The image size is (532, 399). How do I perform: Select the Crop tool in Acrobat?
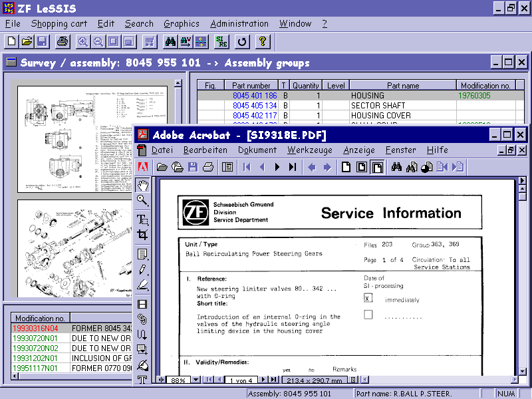point(142,235)
